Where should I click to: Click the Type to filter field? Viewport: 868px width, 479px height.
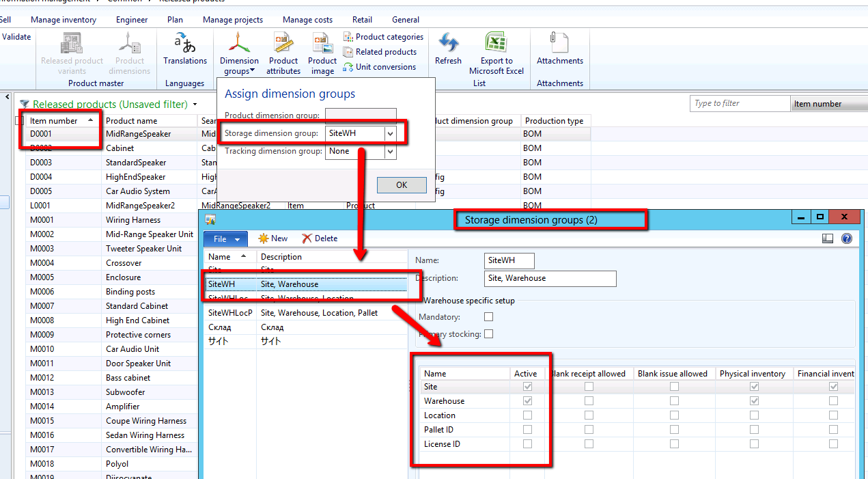coord(739,102)
